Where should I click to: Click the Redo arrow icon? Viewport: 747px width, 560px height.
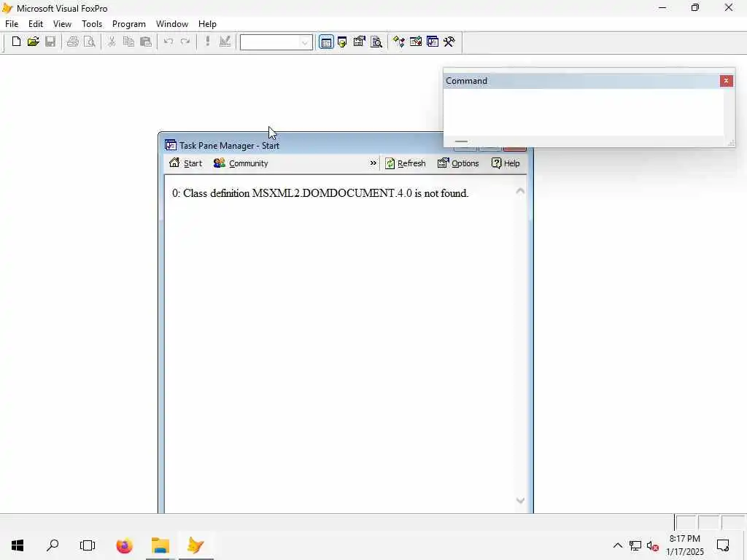coord(185,42)
